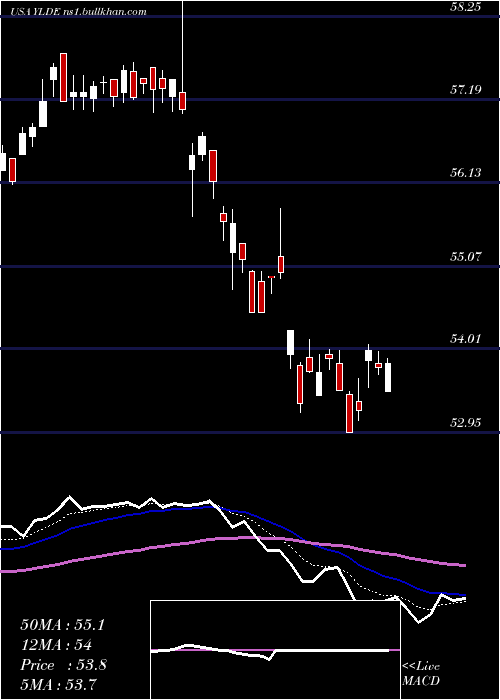
Task: Click the 57.19 price axis label
Action: tap(466, 90)
